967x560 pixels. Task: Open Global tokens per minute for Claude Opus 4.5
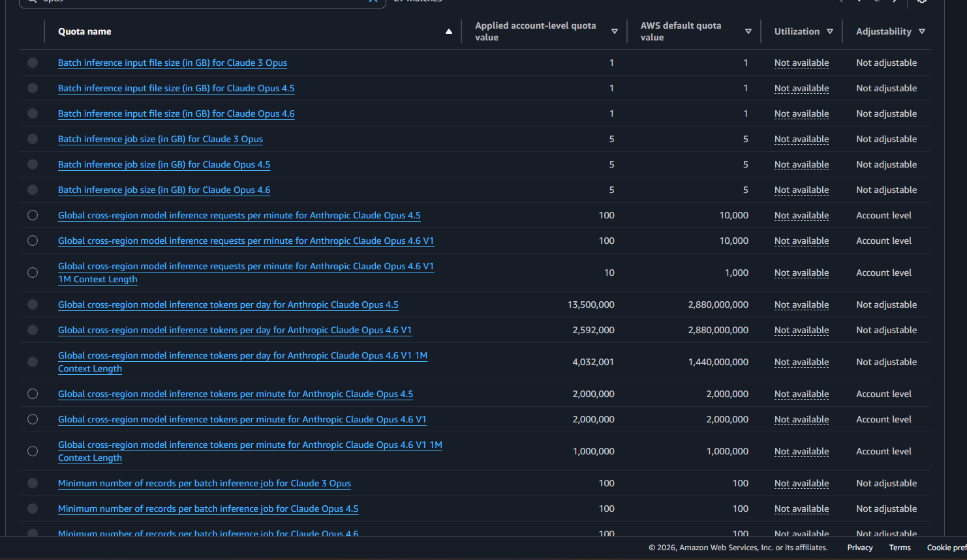click(x=236, y=394)
